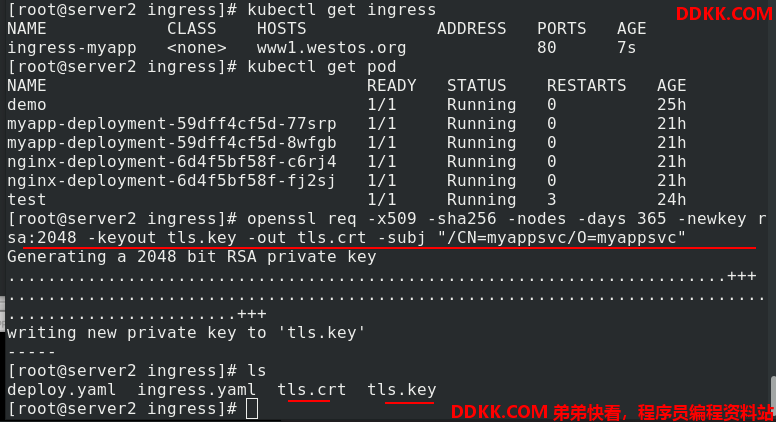This screenshot has width=776, height=422.
Task: Click the pod named demo
Action: point(27,105)
